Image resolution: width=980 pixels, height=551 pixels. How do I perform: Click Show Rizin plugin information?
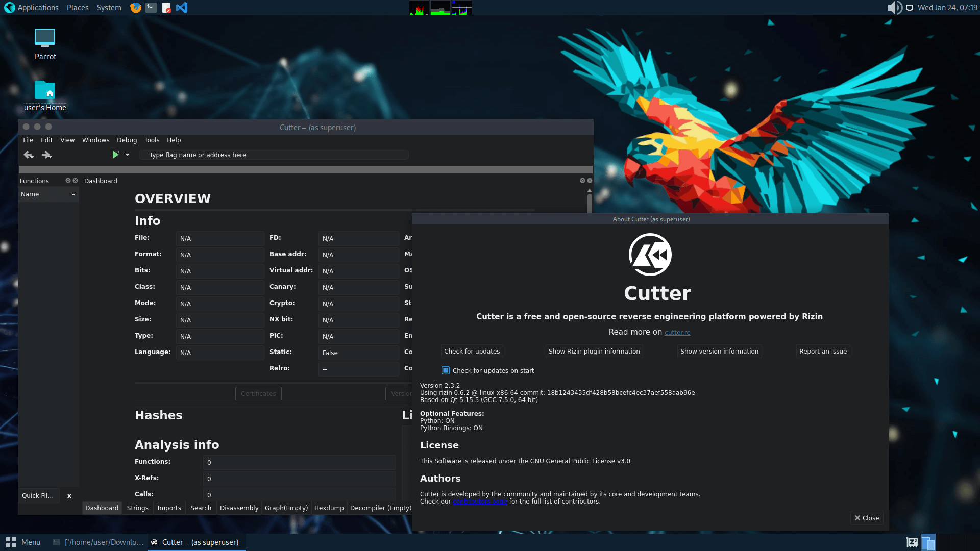594,352
